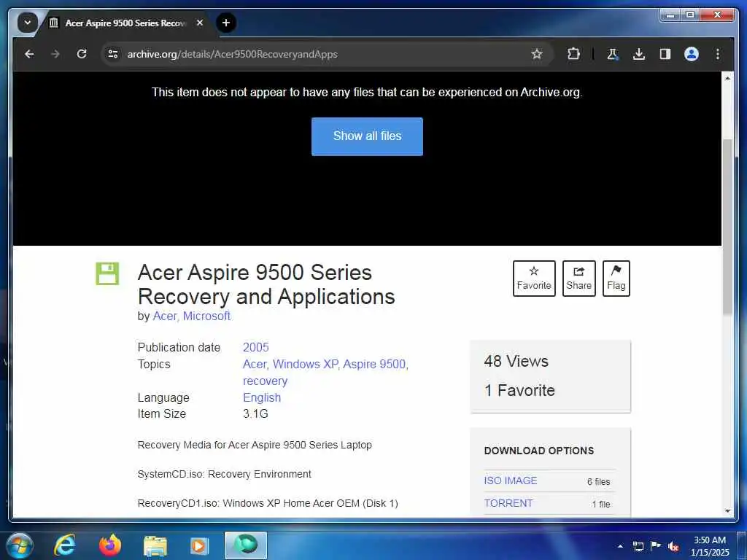This screenshot has width=747, height=560.
Task: Open the tab search chevron dropdown
Action: coord(28,23)
